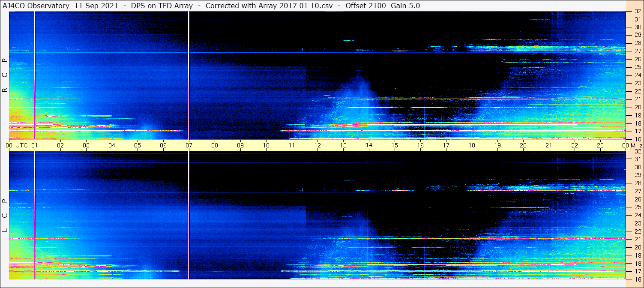Image resolution: width=644 pixels, height=288 pixels.
Task: Click the 08 hour label on time axis
Action: (215, 145)
